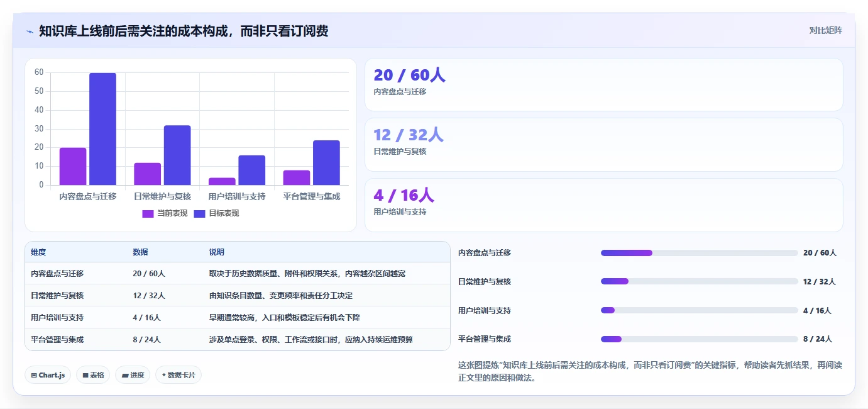Select table cell 日常维护与复核 in 维度 column

pyautogui.click(x=57, y=295)
